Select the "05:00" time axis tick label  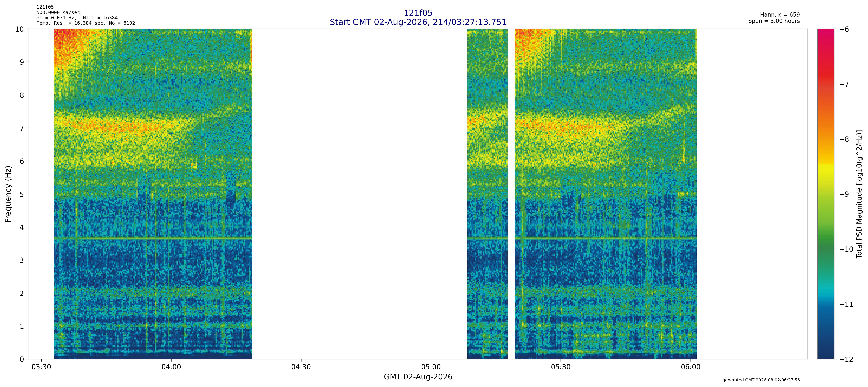tap(431, 367)
